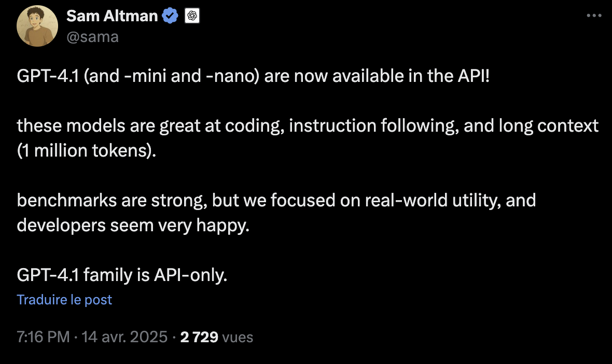Open Sam Altman's profile picture
Image resolution: width=612 pixels, height=364 pixels.
click(x=37, y=26)
